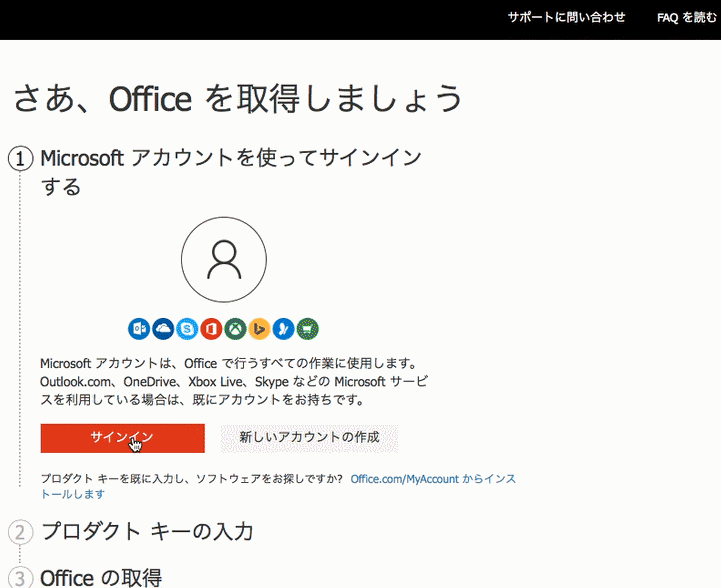Click the プロダクト キーを既に入力し question text
This screenshot has width=721, height=588.
[191, 479]
